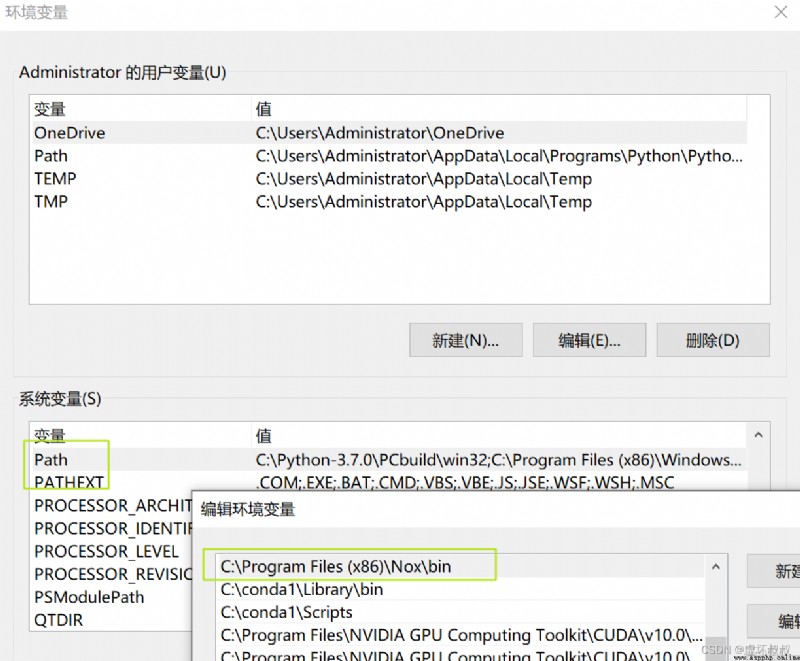Select the PATHEXT system variable
Viewport: 800px width, 661px height.
(x=69, y=482)
